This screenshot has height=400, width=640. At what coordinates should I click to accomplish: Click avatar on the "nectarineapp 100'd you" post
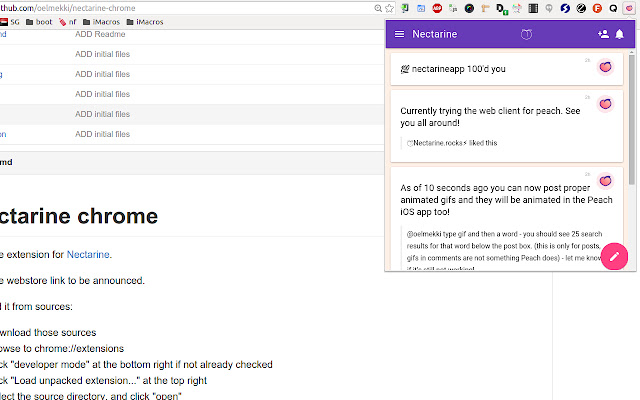605,67
